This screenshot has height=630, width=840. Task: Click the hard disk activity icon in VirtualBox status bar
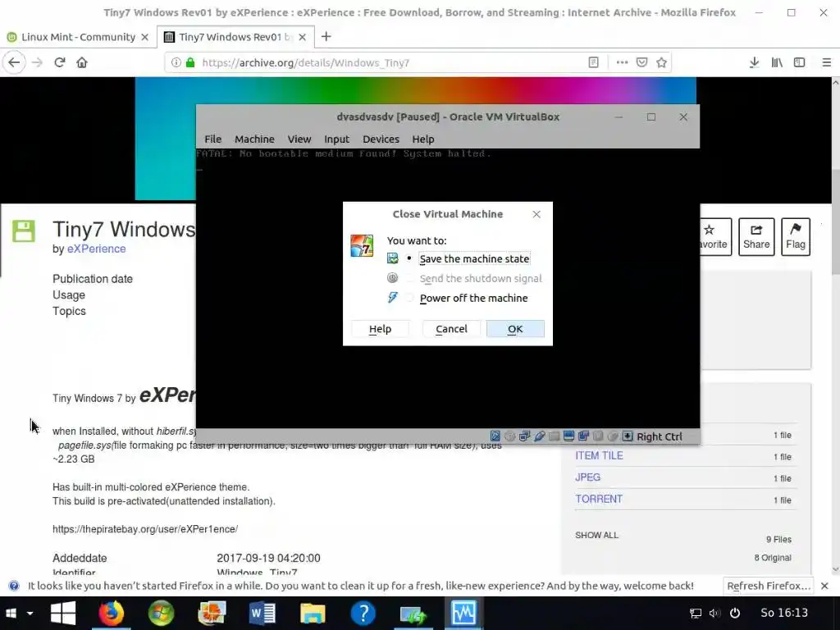(495, 436)
